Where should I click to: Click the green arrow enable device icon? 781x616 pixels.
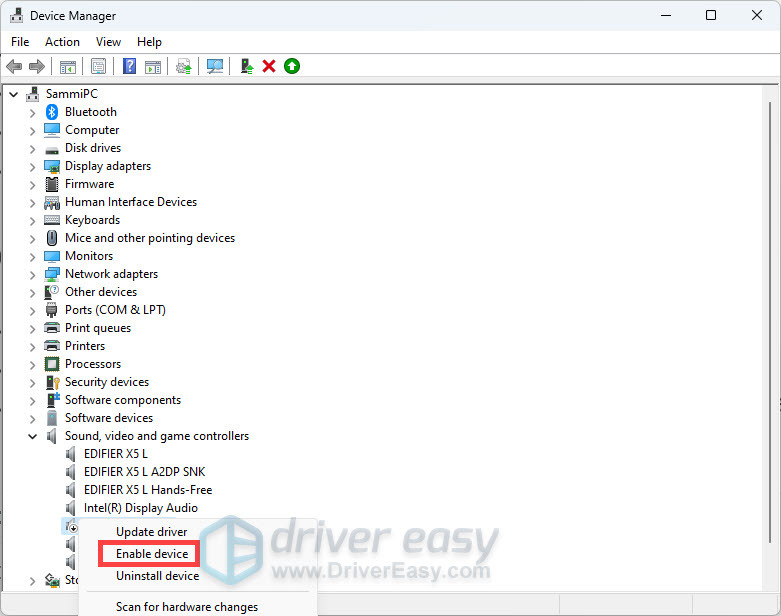291,66
